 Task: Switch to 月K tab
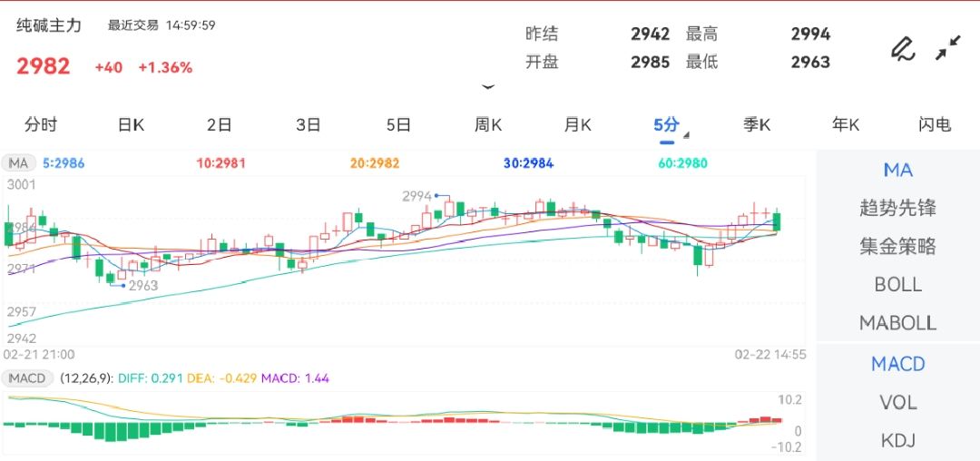[577, 125]
